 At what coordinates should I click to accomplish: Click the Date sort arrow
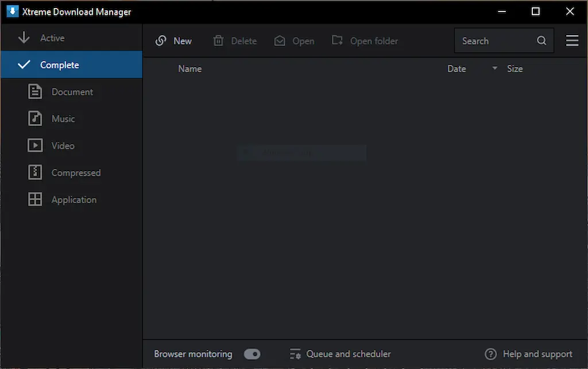(494, 68)
